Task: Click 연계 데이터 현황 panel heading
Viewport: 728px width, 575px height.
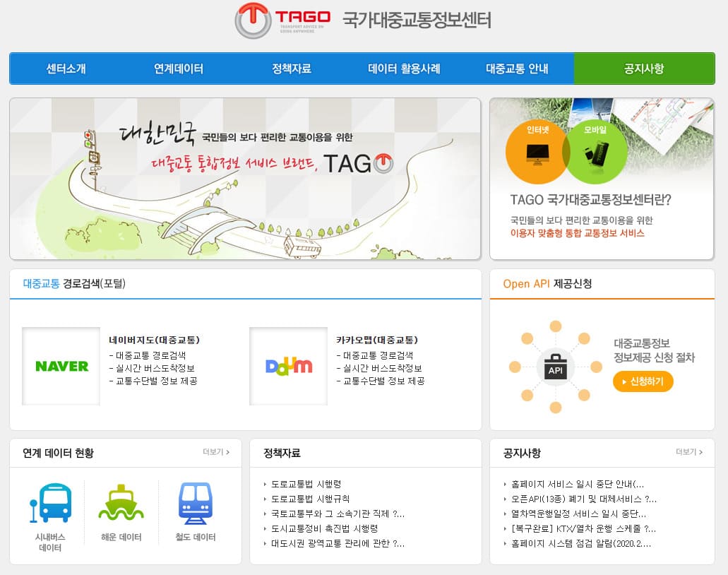Action: pyautogui.click(x=58, y=453)
